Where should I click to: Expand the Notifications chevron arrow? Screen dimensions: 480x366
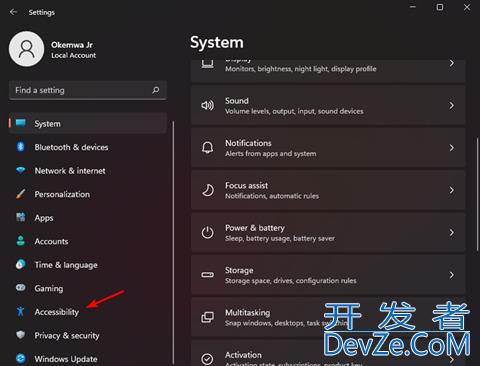click(x=452, y=148)
